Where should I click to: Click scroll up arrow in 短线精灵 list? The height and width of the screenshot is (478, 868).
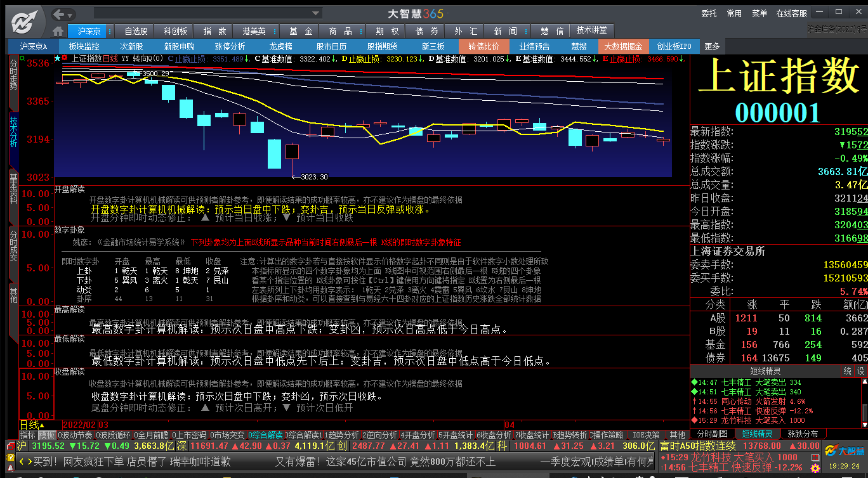(864, 382)
